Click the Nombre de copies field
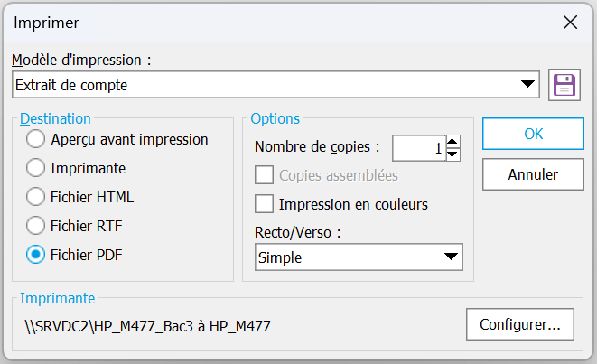 click(x=419, y=147)
